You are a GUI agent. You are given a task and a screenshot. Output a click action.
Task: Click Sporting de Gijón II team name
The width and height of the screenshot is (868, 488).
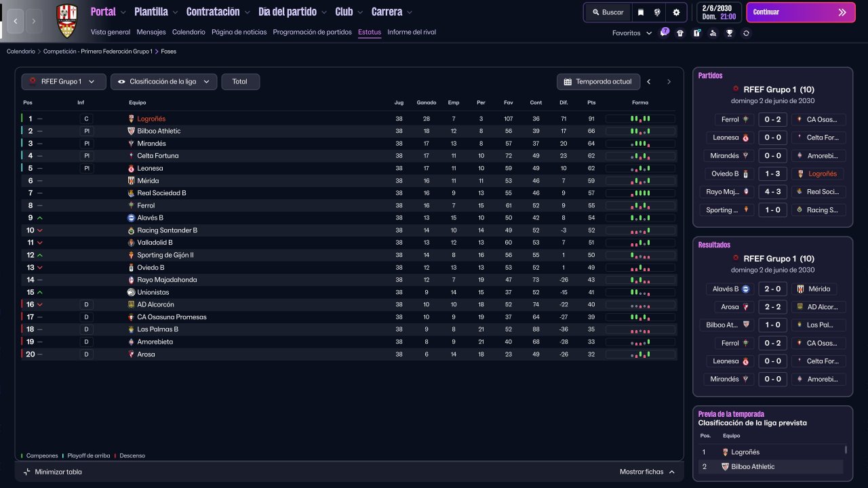[x=165, y=255]
